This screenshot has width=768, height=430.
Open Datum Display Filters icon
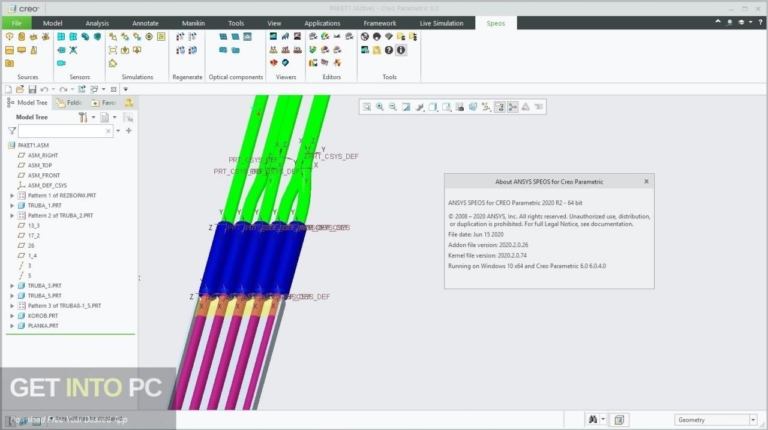486,107
